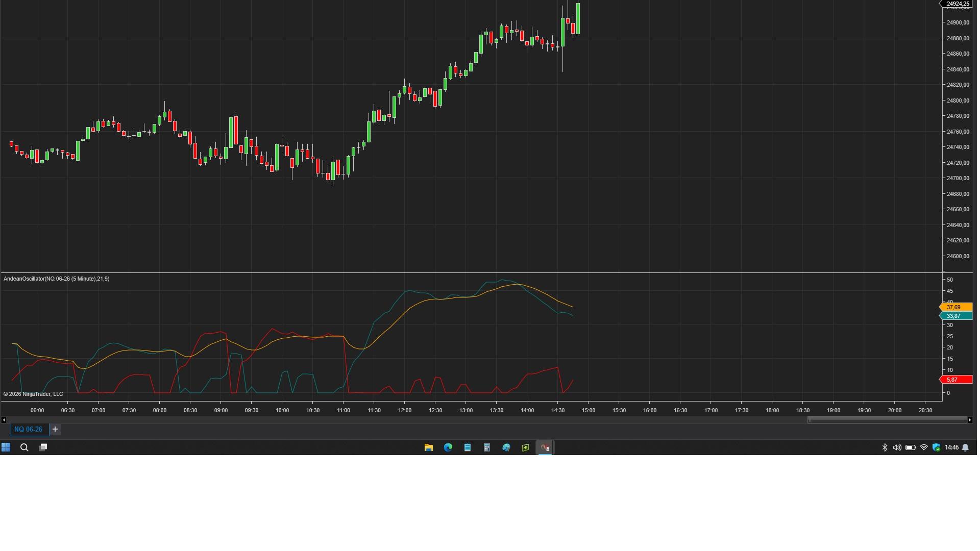Click the add new tab plus button
Screen dimensions: 980x551
(x=55, y=429)
